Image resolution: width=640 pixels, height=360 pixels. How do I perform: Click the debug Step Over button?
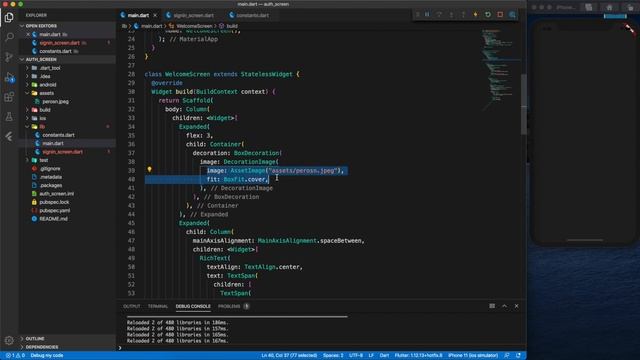click(x=439, y=15)
